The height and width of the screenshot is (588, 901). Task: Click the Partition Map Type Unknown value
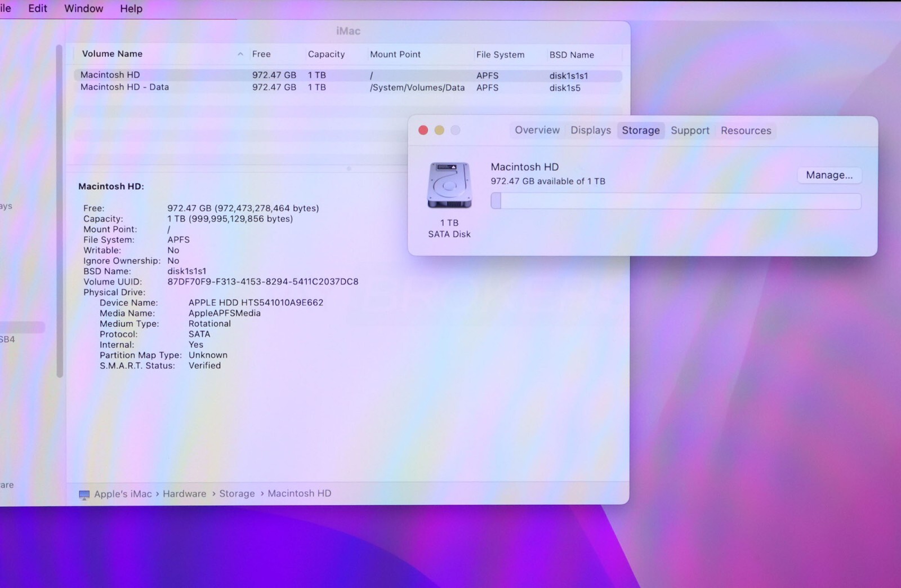[x=208, y=355]
